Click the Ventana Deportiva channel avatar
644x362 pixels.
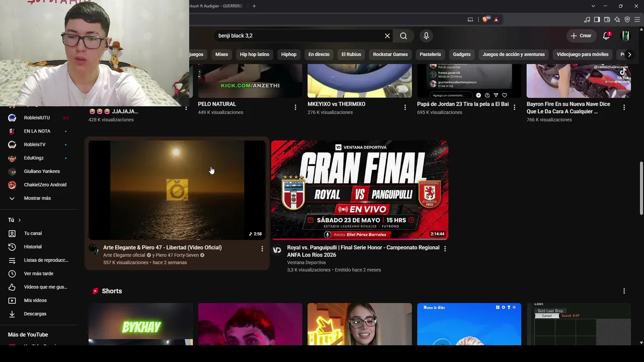[x=277, y=250]
